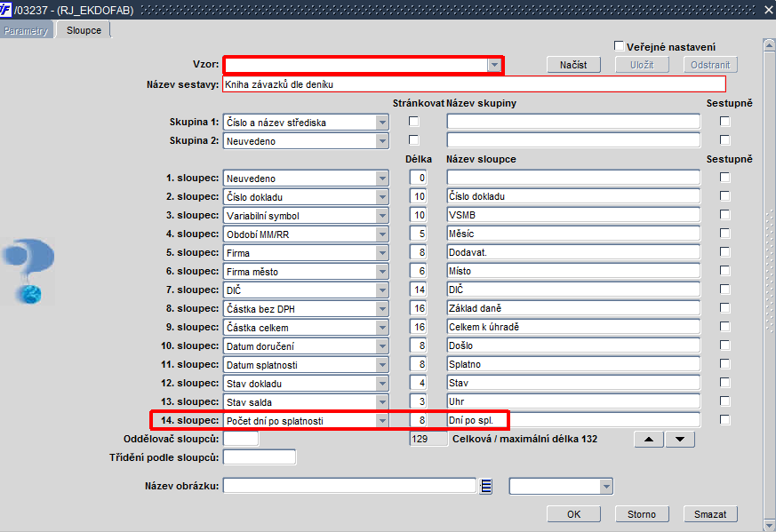
Task: Open the 11. sloupec Datum splatnosti dropdown
Action: [x=381, y=365]
